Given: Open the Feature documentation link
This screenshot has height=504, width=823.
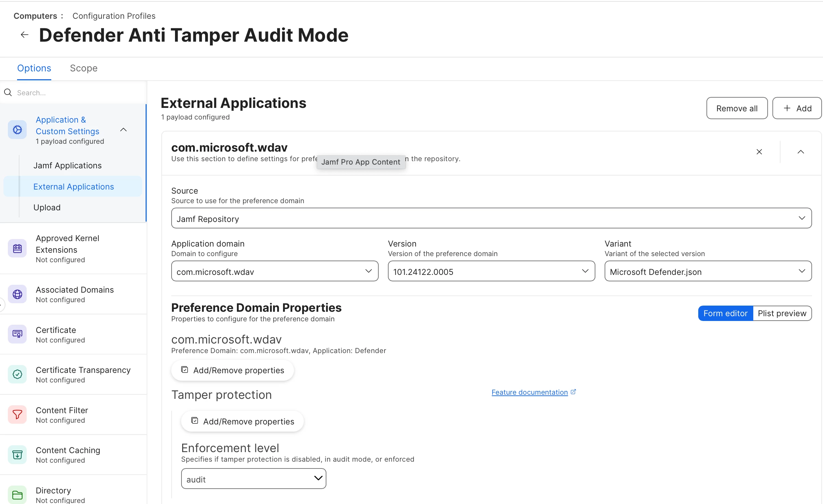Looking at the screenshot, I should (x=529, y=392).
